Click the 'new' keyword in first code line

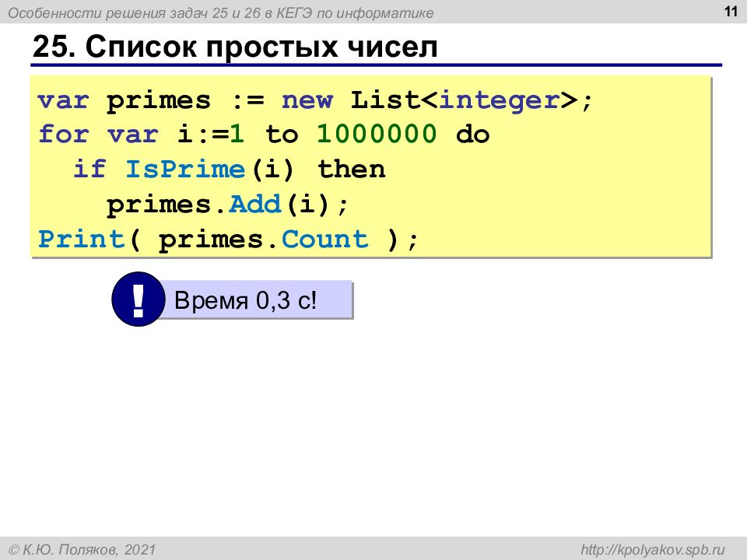[307, 101]
